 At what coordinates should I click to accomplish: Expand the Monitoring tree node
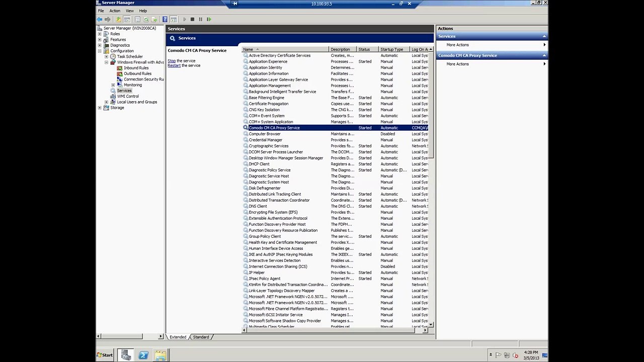[113, 85]
